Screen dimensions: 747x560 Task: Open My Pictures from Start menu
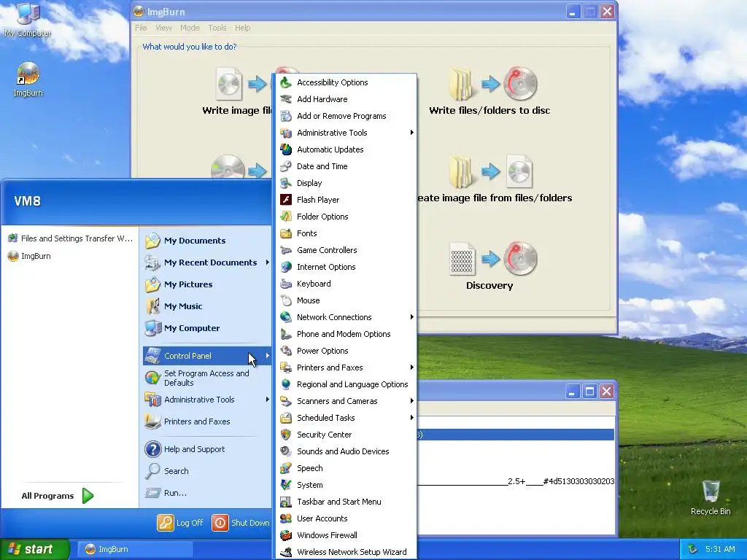pos(207,284)
